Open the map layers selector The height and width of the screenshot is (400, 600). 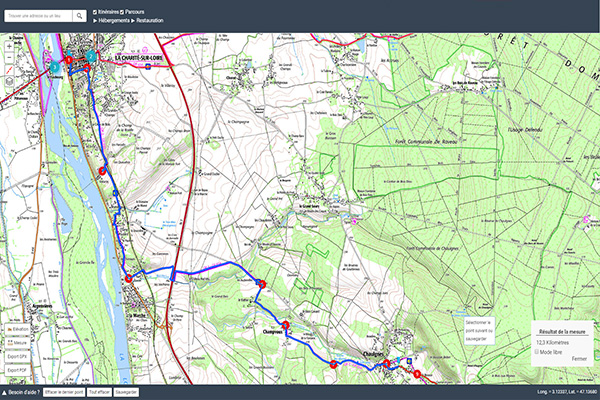pos(9,82)
